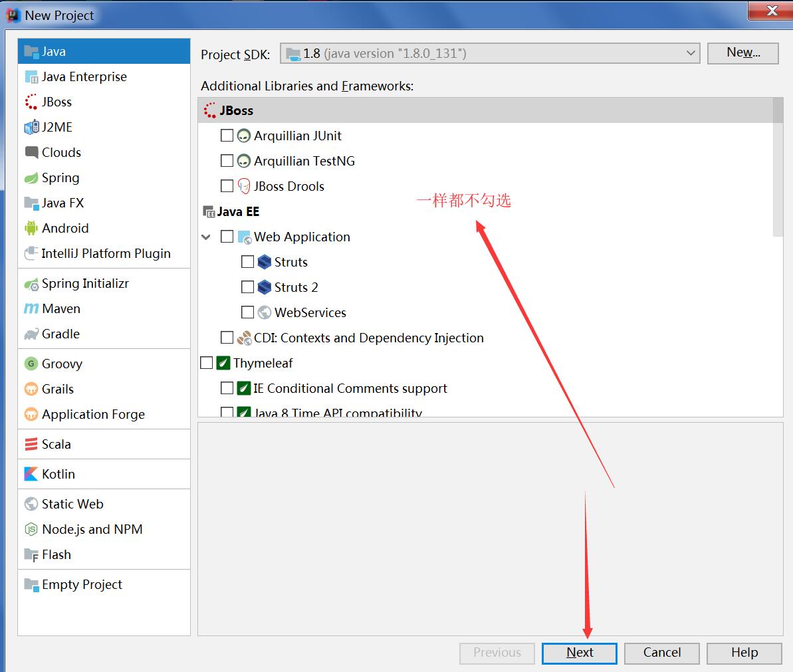Click the Spring Initializr icon
Image resolution: width=793 pixels, height=672 pixels.
tap(31, 284)
